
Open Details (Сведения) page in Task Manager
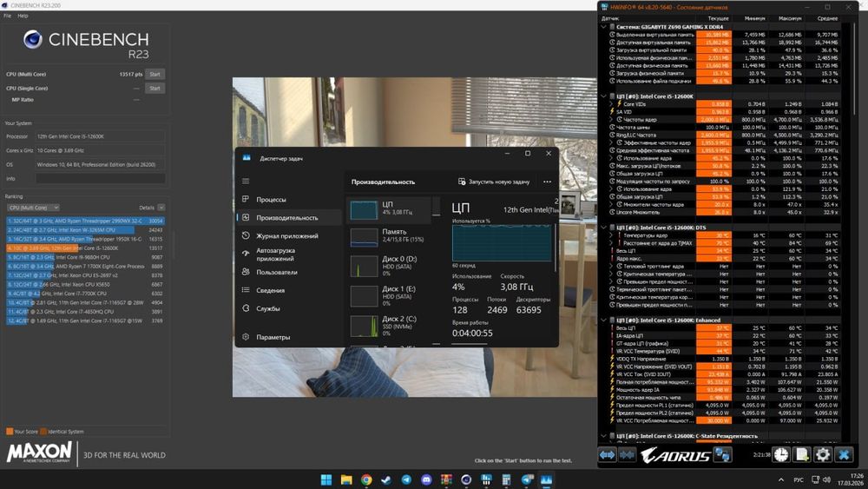(288, 290)
